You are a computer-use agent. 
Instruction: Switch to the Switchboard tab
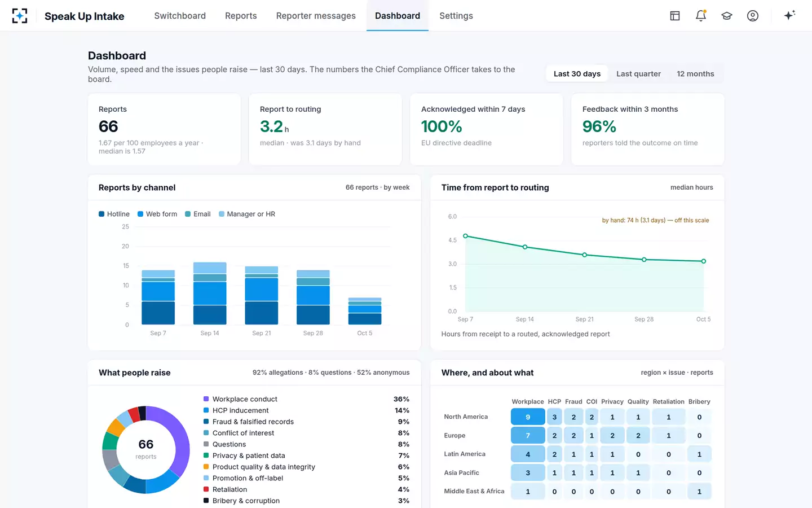click(x=180, y=16)
